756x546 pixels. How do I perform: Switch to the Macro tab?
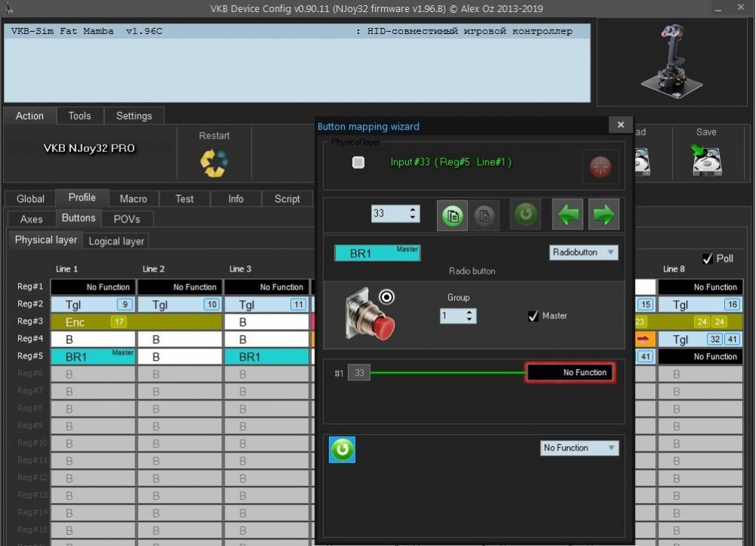133,199
